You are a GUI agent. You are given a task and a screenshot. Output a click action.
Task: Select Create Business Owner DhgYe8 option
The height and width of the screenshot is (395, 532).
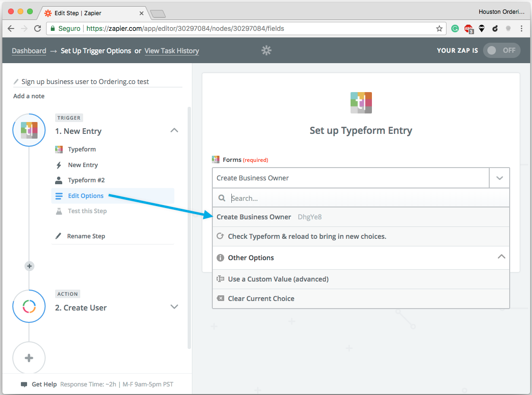tap(361, 217)
